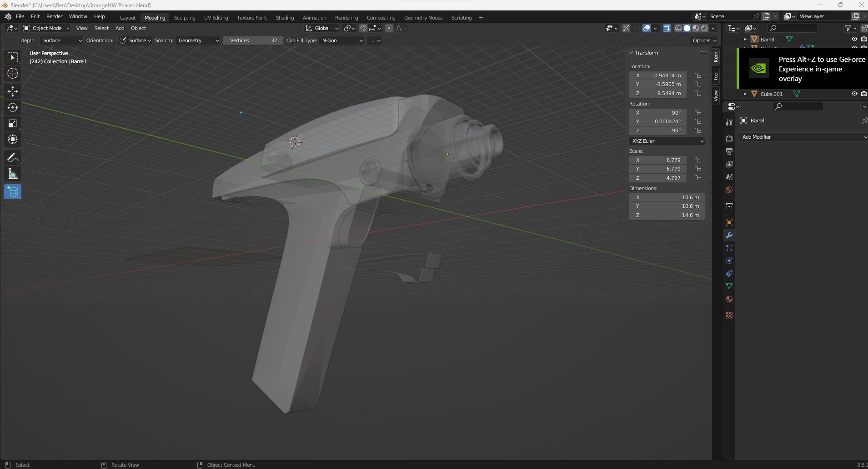This screenshot has width=868, height=469.
Task: Open the File menu
Action: (20, 16)
